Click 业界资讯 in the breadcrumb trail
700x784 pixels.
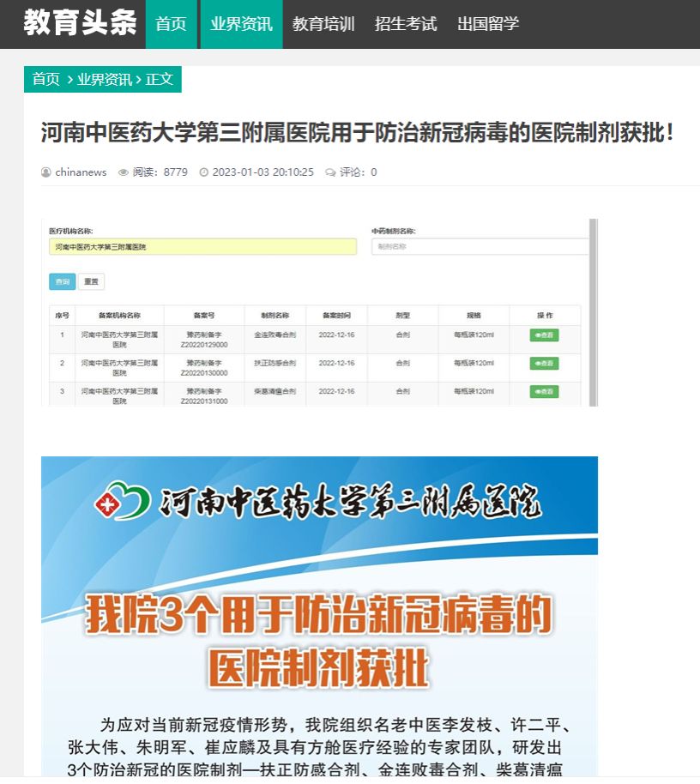click(x=105, y=79)
